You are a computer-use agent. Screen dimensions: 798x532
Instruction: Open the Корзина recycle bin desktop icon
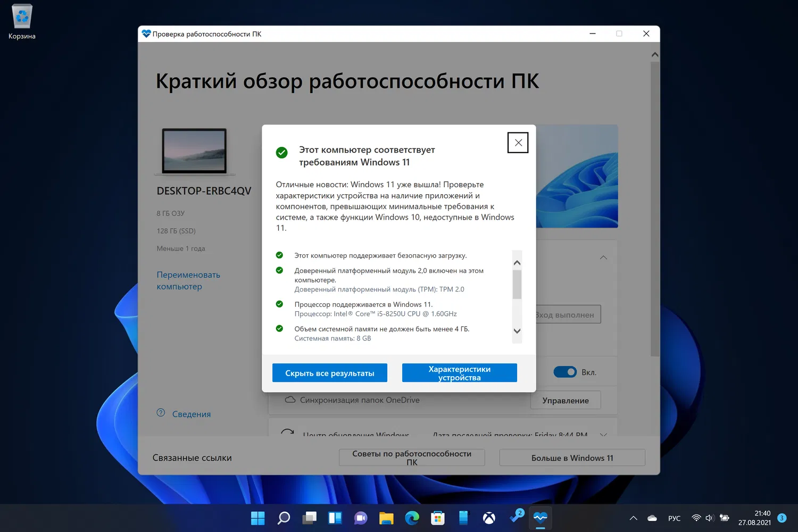(x=22, y=22)
